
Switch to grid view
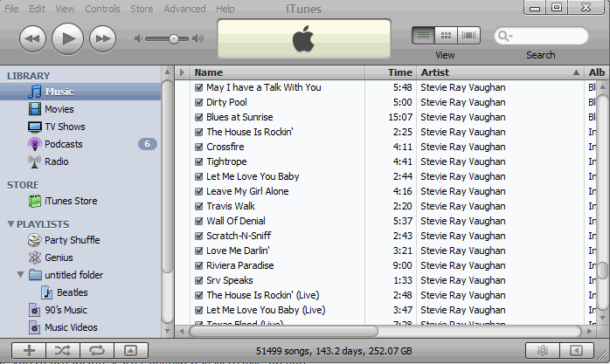click(447, 36)
